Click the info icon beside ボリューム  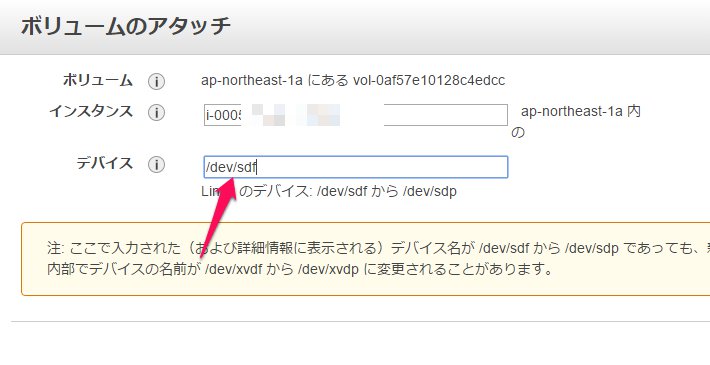pos(156,82)
